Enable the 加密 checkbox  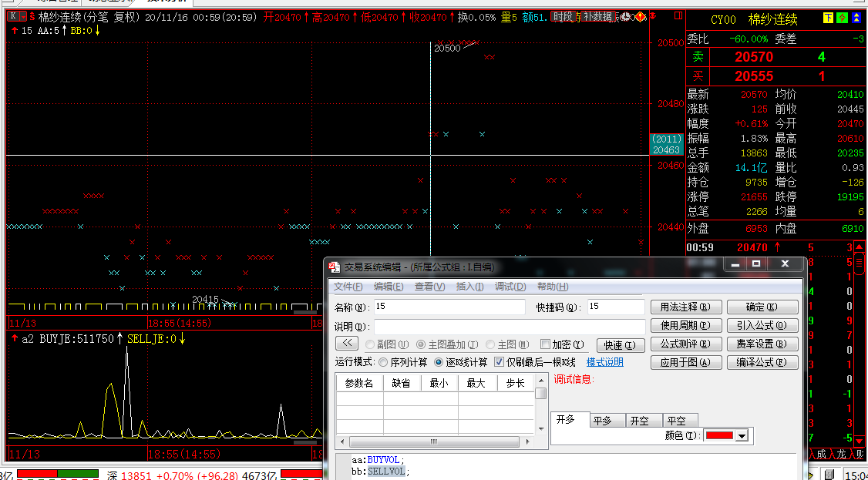[x=545, y=344]
